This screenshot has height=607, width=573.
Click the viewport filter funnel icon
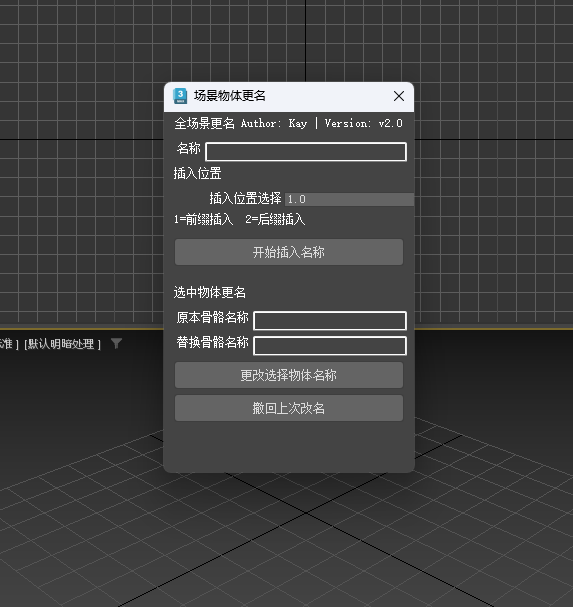click(116, 343)
